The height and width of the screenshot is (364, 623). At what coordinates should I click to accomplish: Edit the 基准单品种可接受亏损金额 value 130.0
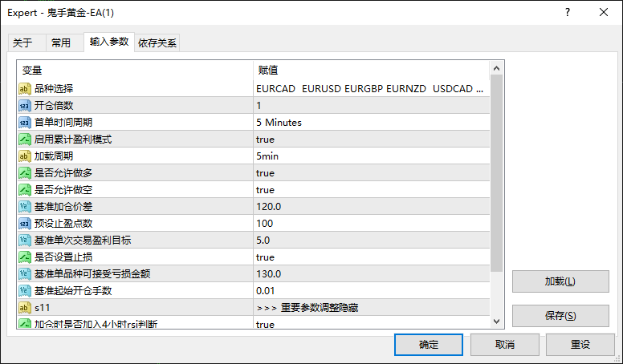(372, 274)
